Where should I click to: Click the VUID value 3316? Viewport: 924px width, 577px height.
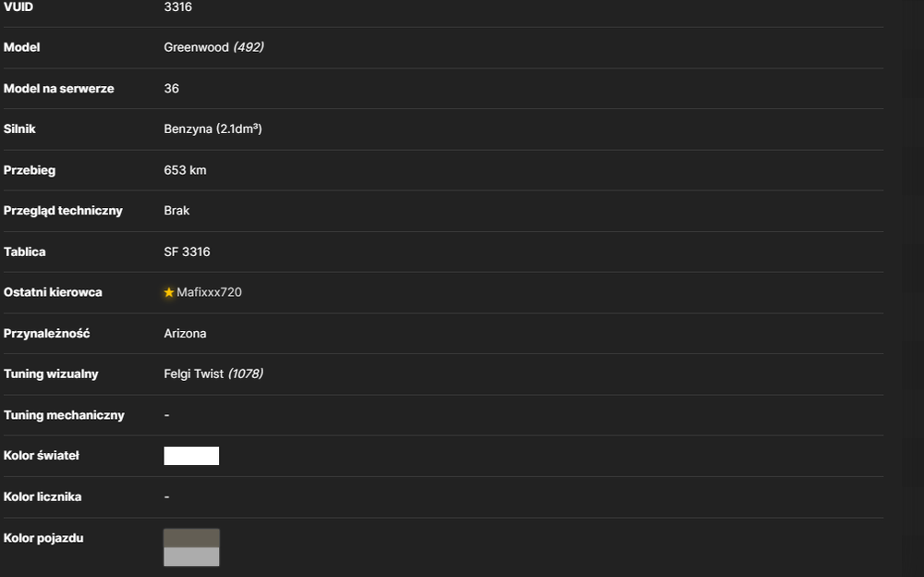pyautogui.click(x=178, y=7)
